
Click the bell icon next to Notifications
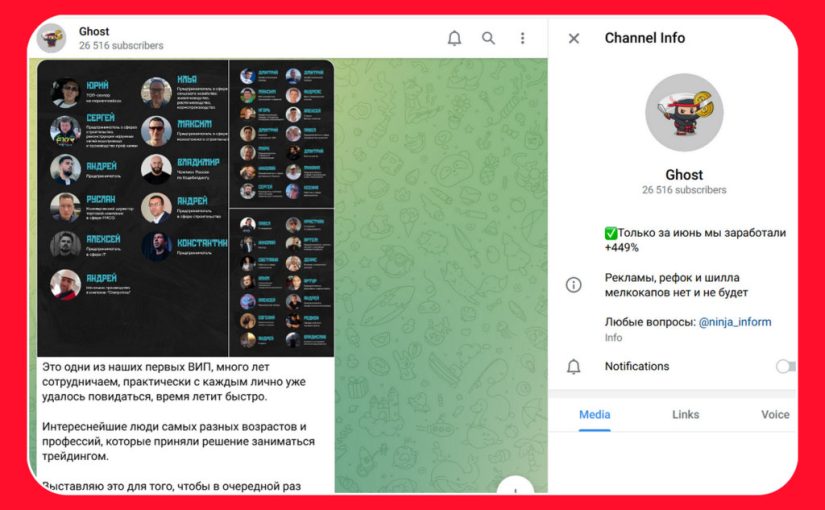pyautogui.click(x=574, y=367)
